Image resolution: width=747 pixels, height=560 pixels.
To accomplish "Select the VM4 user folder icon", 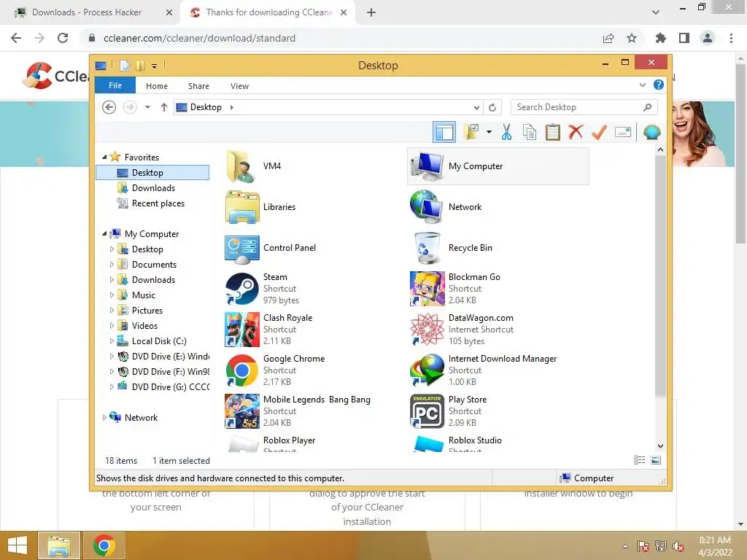I will pyautogui.click(x=242, y=166).
